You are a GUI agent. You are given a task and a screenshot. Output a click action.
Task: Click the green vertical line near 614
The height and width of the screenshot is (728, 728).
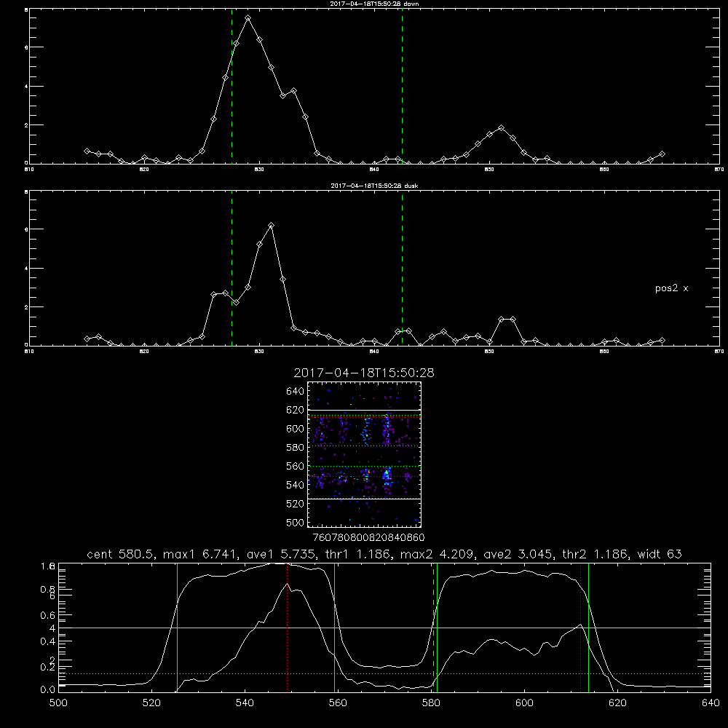[588, 628]
